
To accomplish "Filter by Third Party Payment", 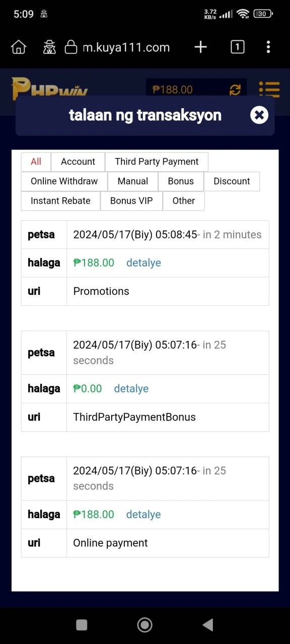I will [157, 162].
